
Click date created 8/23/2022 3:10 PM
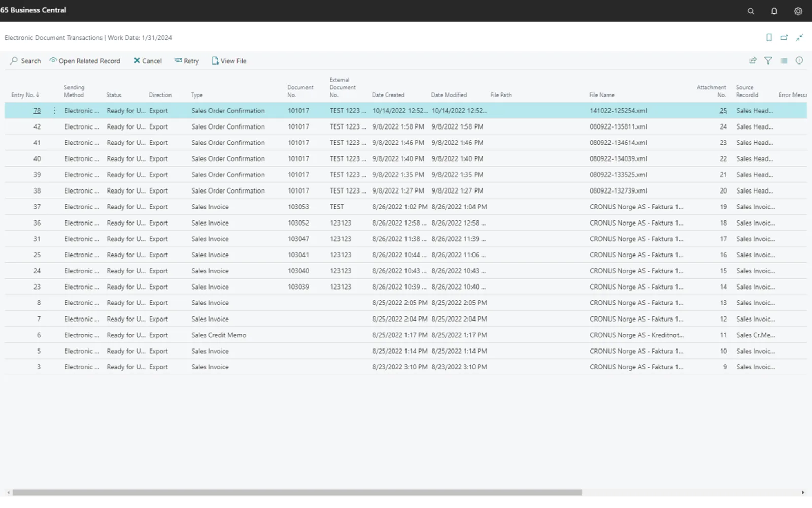(x=400, y=367)
